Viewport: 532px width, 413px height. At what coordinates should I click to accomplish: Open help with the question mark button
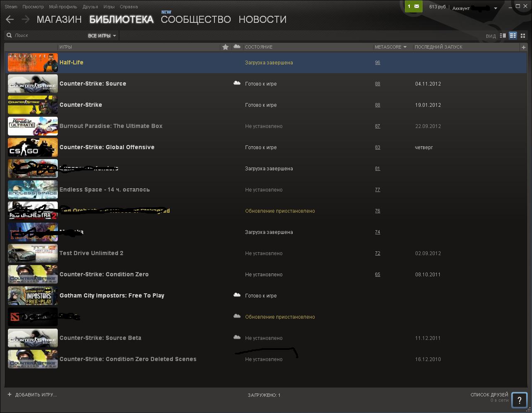519,401
